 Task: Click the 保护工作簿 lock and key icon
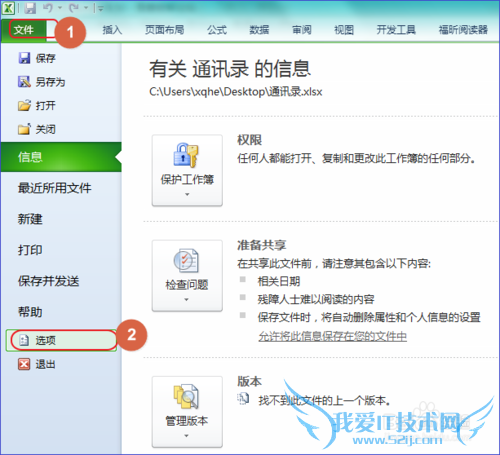point(186,155)
